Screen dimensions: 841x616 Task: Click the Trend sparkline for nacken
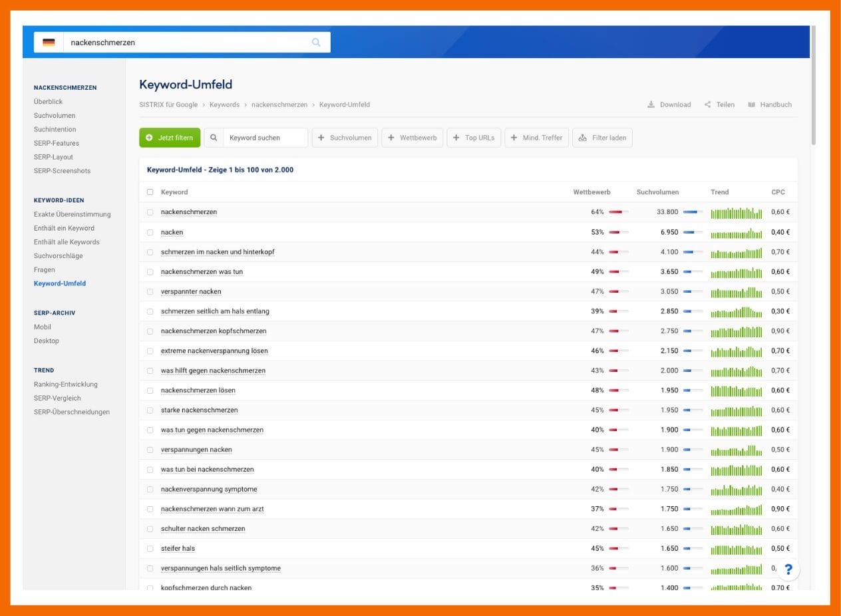pos(737,231)
